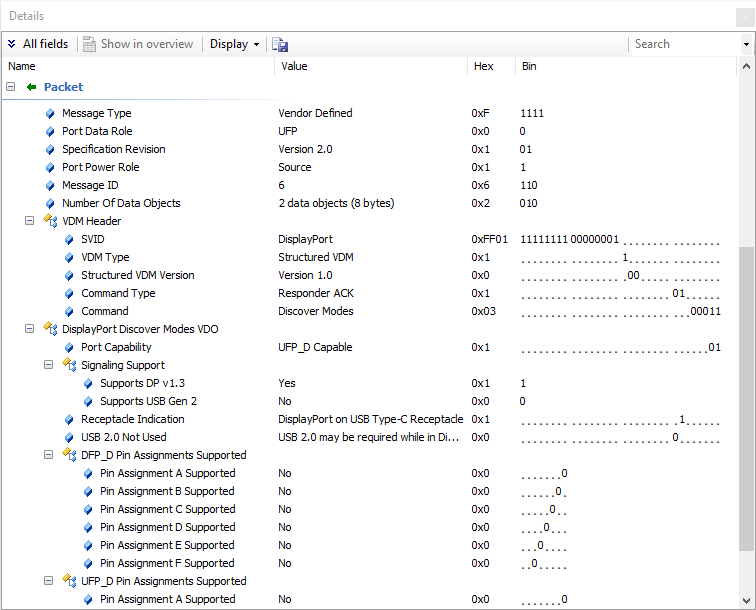Click the green arrow Packet icon
Screen dimensions: 756x610
31,87
